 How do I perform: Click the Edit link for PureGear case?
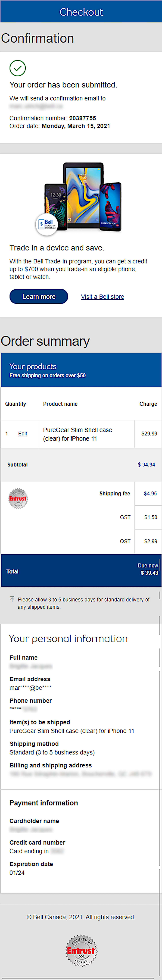tap(22, 434)
